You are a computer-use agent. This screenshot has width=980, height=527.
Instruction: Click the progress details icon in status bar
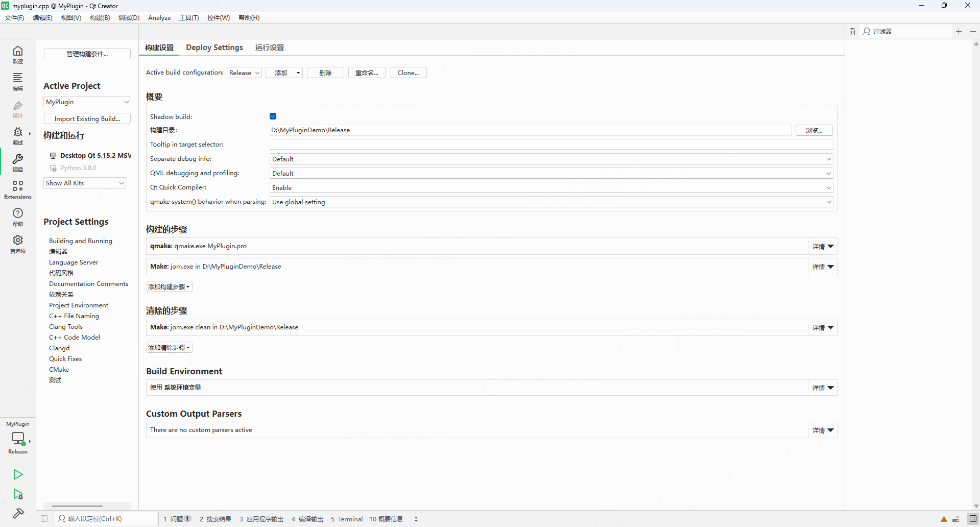(955, 519)
